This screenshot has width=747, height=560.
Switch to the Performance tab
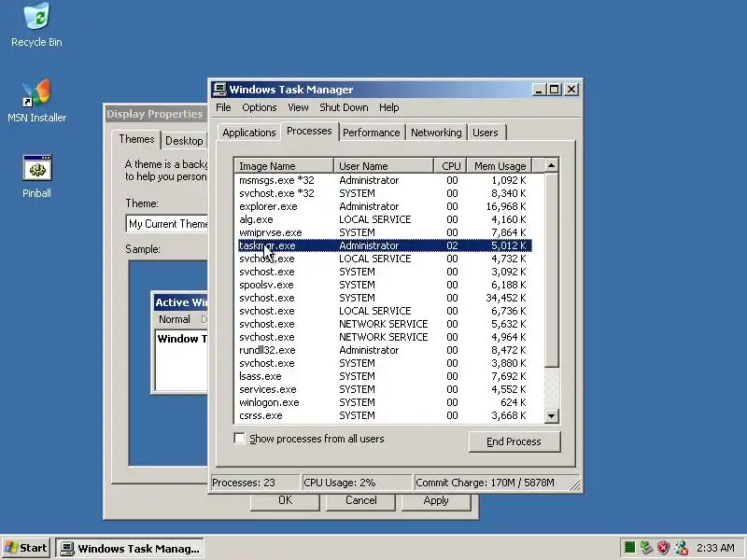(371, 133)
